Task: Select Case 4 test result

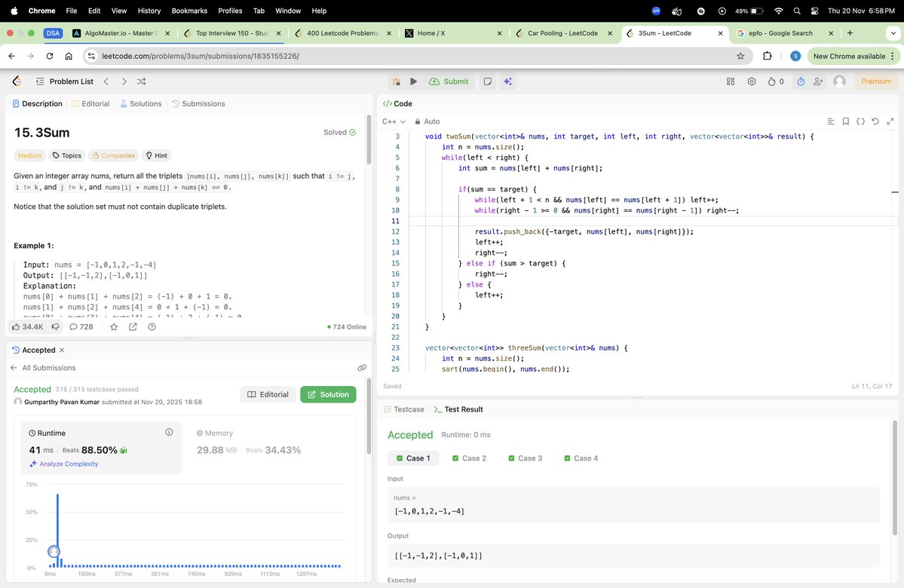Action: (x=581, y=458)
